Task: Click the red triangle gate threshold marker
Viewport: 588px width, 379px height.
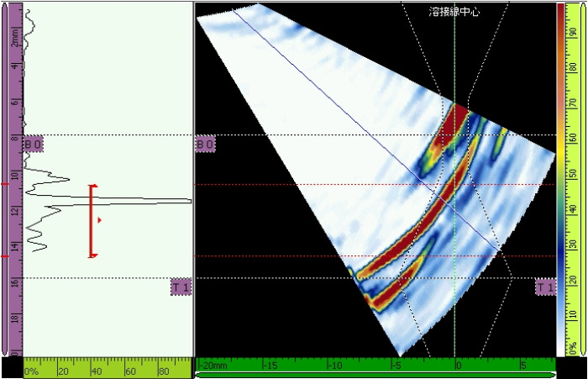Action: (x=100, y=220)
